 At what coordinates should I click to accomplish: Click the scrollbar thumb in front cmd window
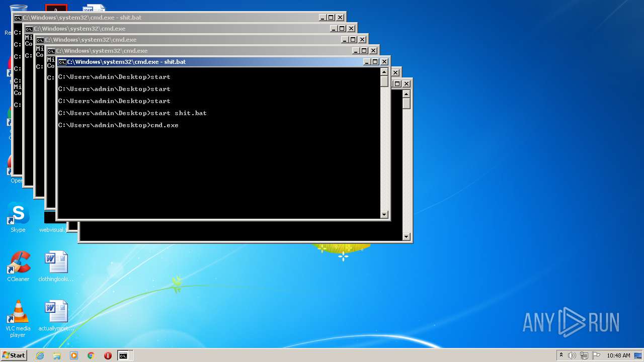[x=384, y=81]
